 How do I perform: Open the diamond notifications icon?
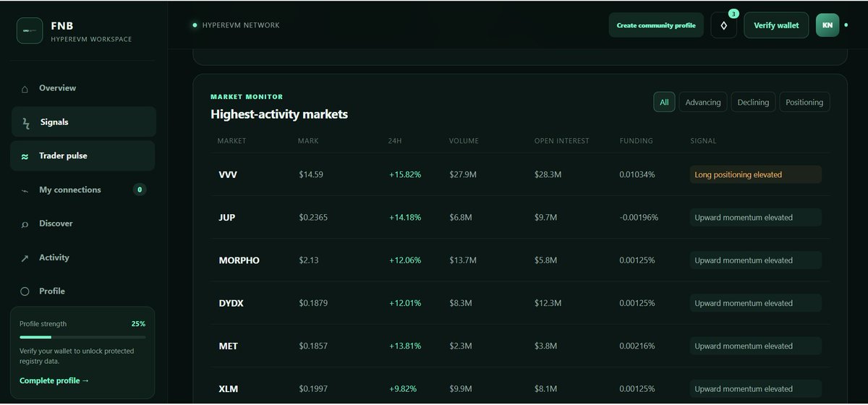723,25
